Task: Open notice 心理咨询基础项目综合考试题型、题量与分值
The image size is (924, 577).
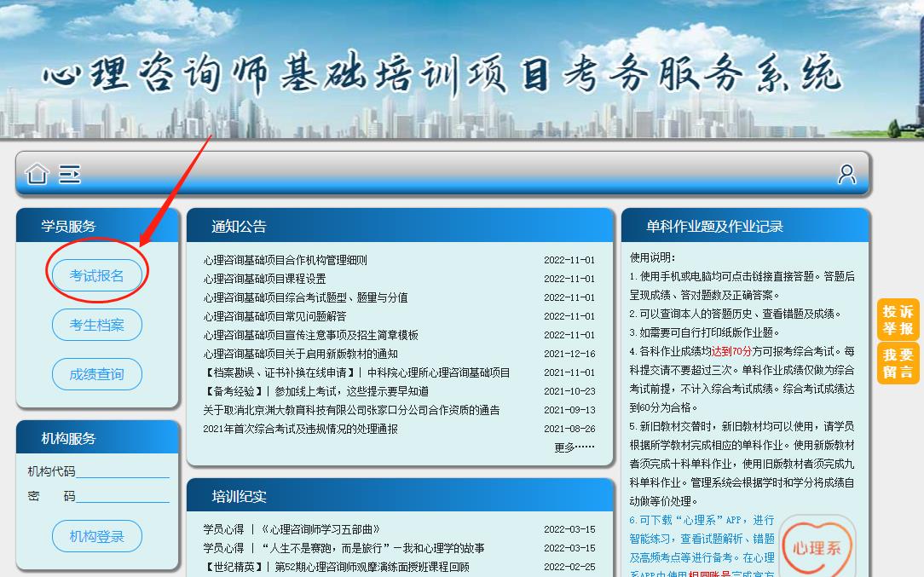Action: pos(305,297)
